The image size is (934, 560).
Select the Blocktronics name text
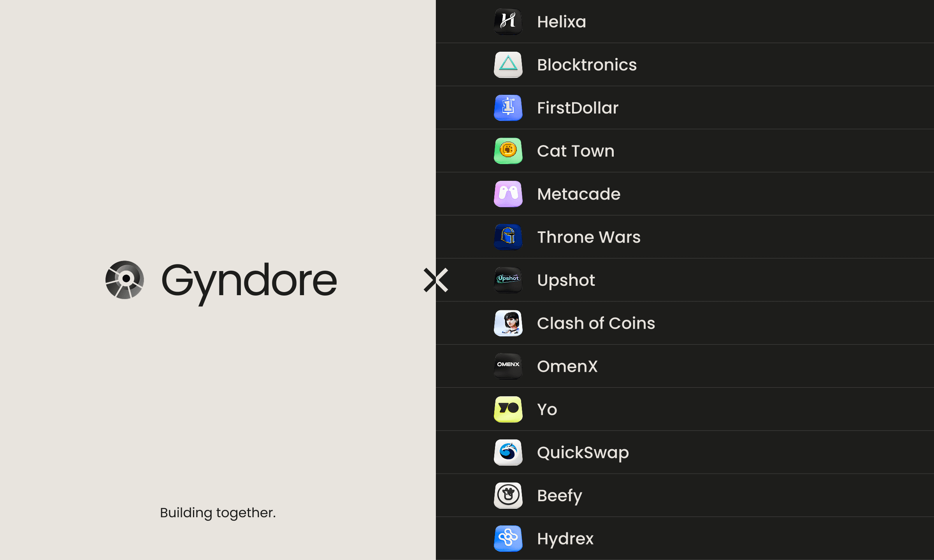(587, 65)
